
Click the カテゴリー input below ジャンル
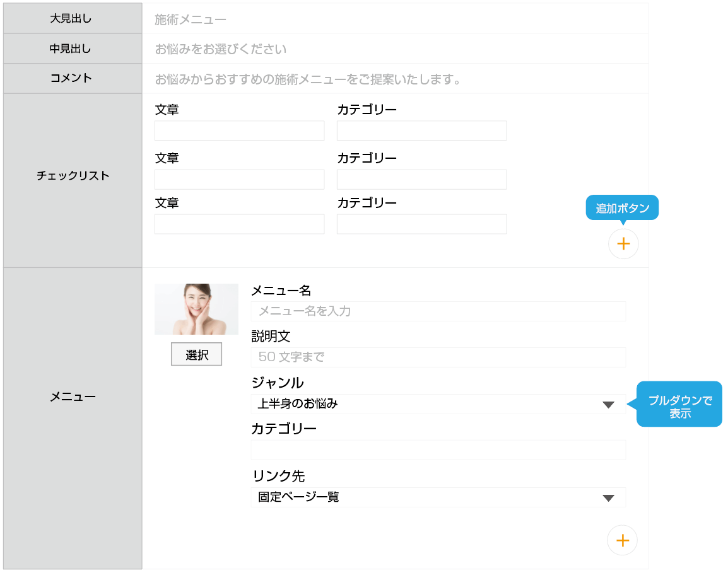(438, 450)
